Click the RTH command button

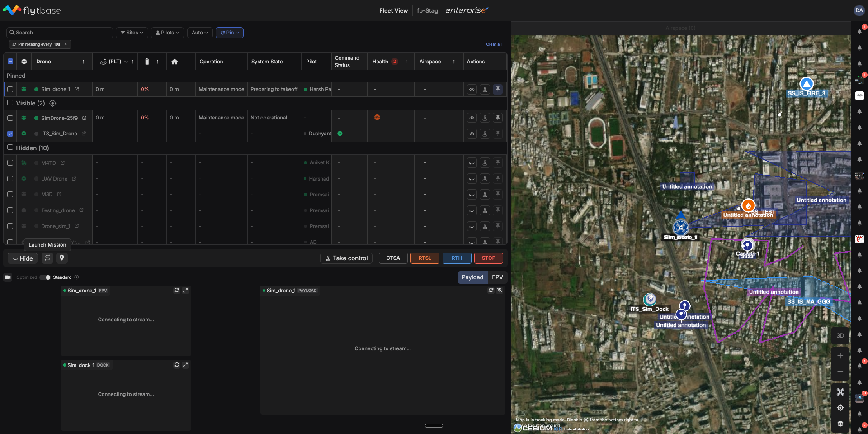click(x=457, y=258)
